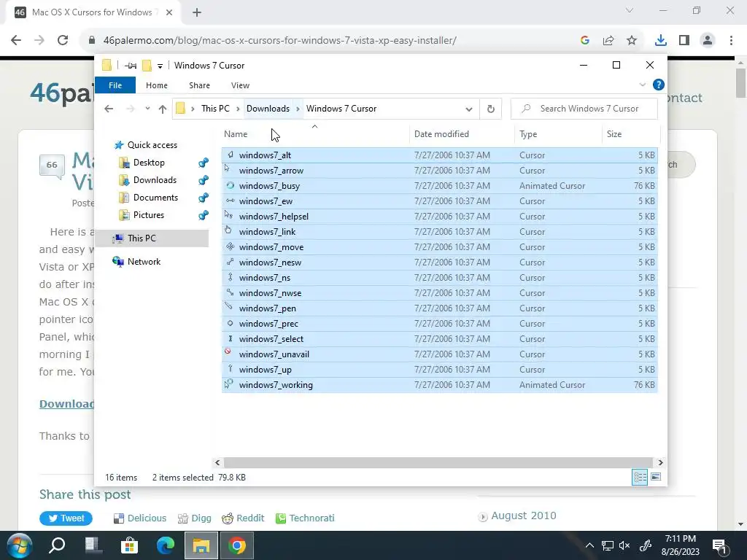The width and height of the screenshot is (747, 560).
Task: Click the windows7_move file icon
Action: click(x=231, y=246)
